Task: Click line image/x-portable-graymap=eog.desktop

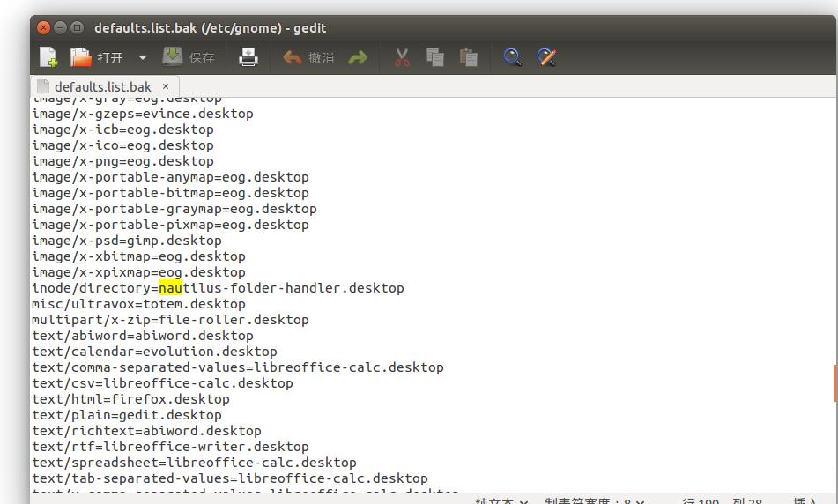Action: pyautogui.click(x=174, y=209)
